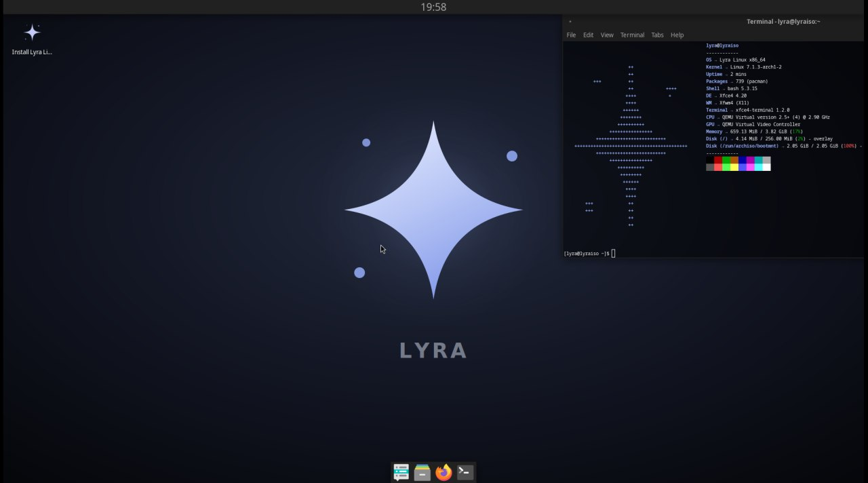The width and height of the screenshot is (868, 483).
Task: Click the 'DE' line Xfce4 4.20
Action: (726, 96)
